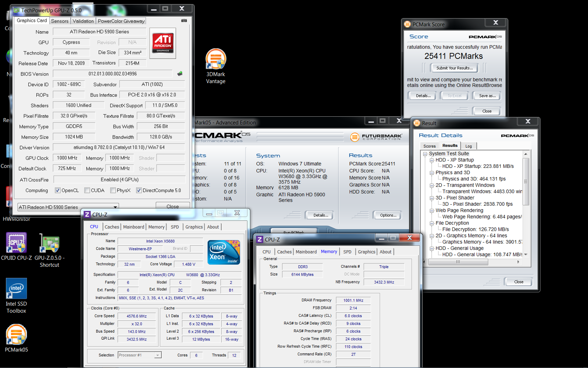
Task: Click the Intel Xeon inside logo in CPU-Z
Action: pos(224,252)
